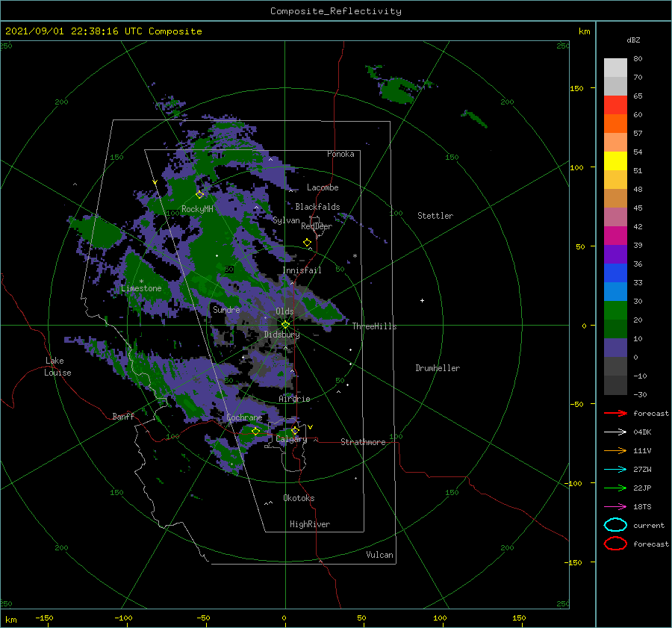The height and width of the screenshot is (628, 672).
Task: Pick the magenta 39-42 dBZ swatch
Action: pyautogui.click(x=615, y=236)
